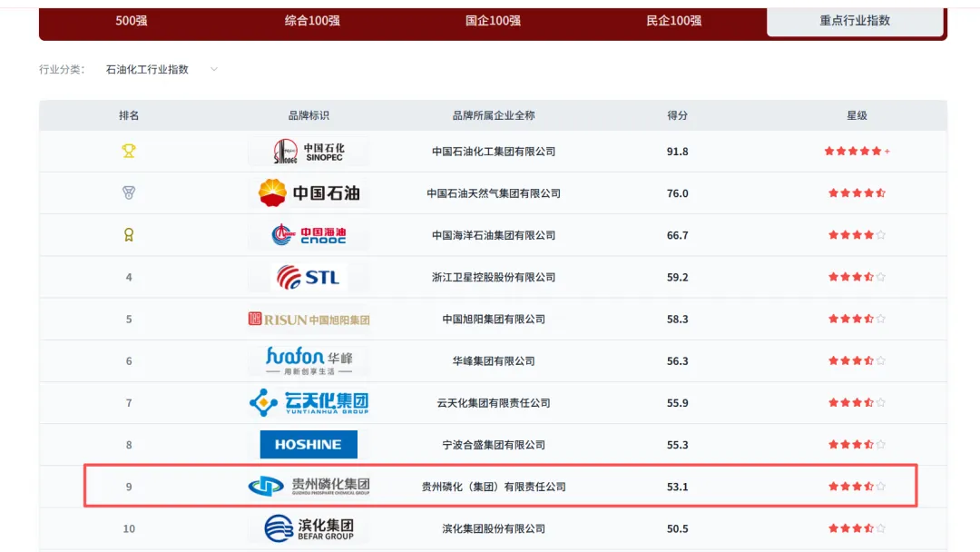Viewport: 980px width, 552px height.
Task: Click the star rating in 宁波合盛集团 row
Action: pyautogui.click(x=857, y=444)
